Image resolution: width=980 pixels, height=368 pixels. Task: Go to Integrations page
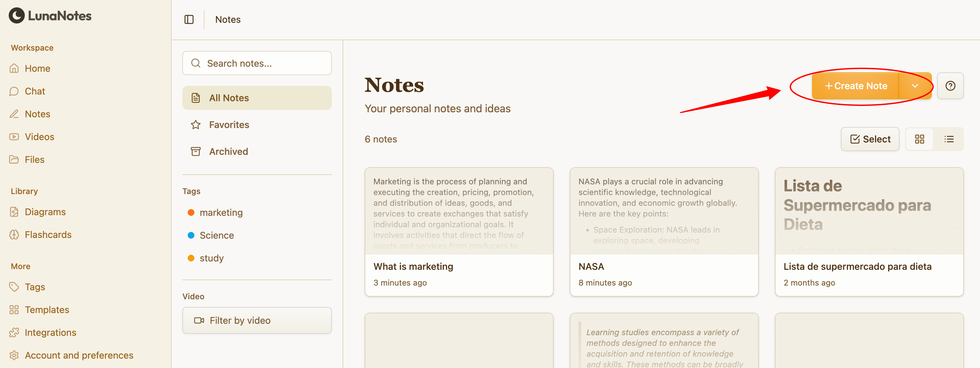pyautogui.click(x=50, y=332)
